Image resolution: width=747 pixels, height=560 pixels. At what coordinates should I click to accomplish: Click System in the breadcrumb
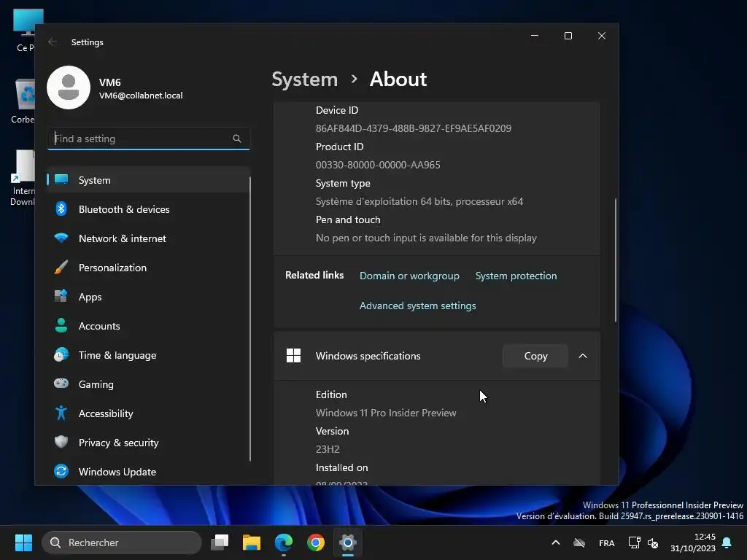(x=304, y=79)
